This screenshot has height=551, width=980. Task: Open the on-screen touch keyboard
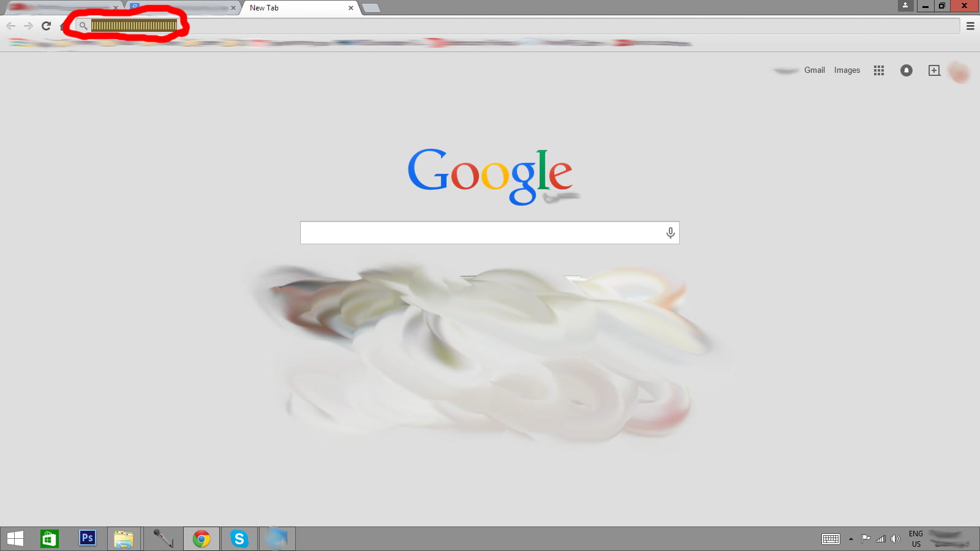pos(831,539)
